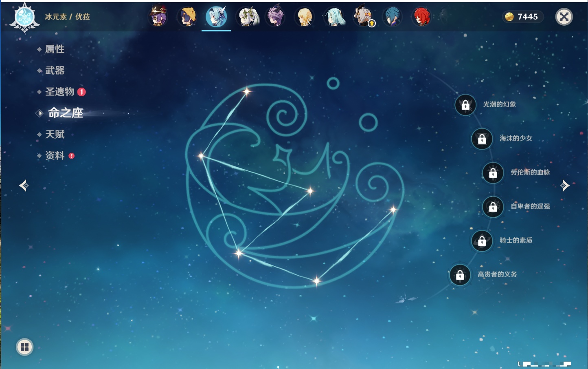
Task: Select the purple-haired character wearing a hat
Action: pos(158,16)
